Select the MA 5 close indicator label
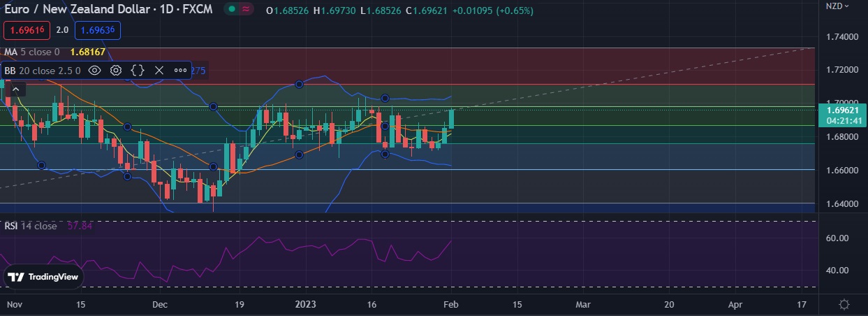The image size is (868, 316). 32,52
